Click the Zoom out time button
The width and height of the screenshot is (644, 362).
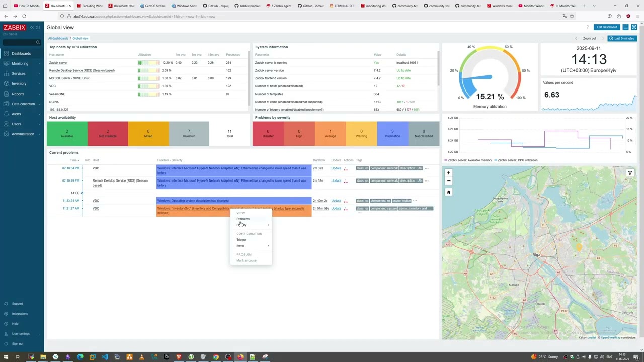point(589,38)
